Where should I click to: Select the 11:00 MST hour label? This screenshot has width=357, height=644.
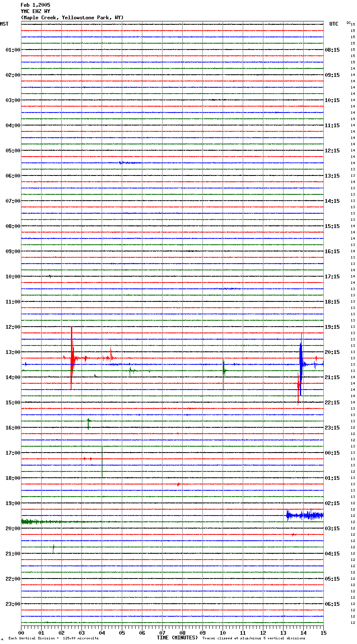tap(13, 302)
